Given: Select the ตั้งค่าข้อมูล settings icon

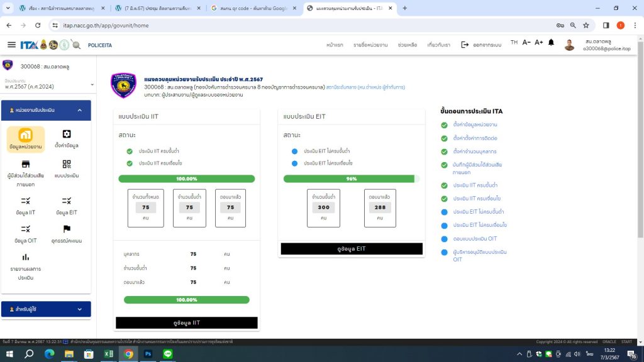Looking at the screenshot, I should [x=67, y=134].
